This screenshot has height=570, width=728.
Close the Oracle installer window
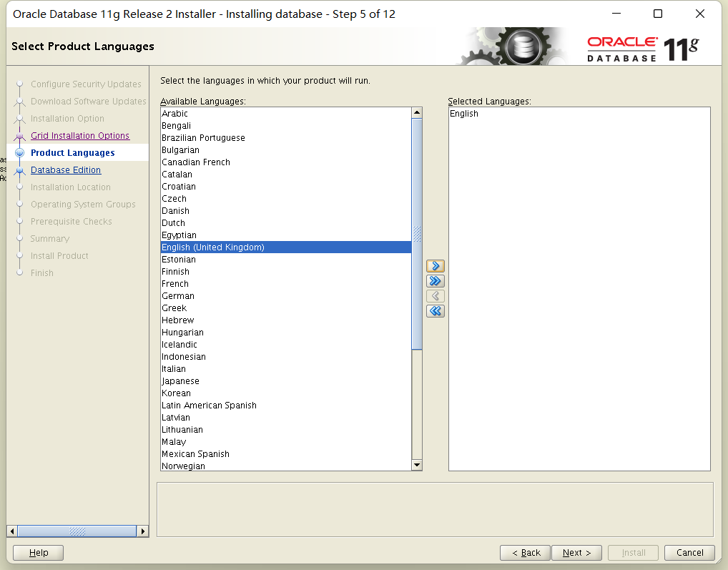699,14
